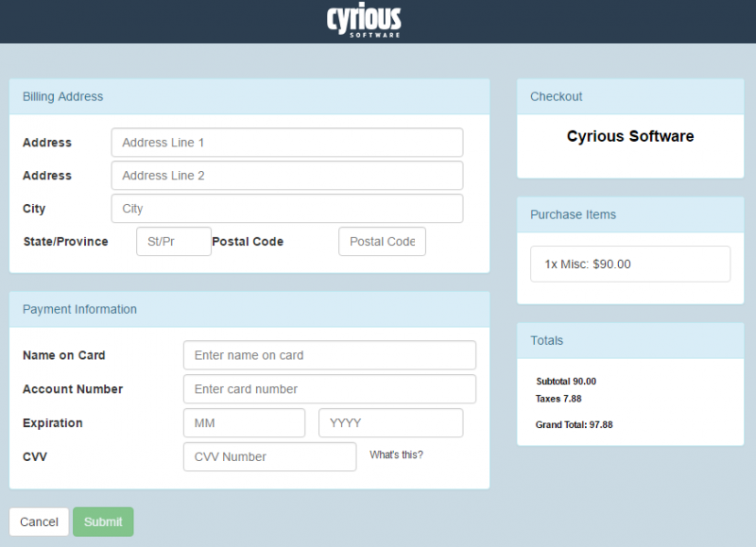Click the Cyrious Software logo
The width and height of the screenshot is (756, 547).
(x=364, y=20)
